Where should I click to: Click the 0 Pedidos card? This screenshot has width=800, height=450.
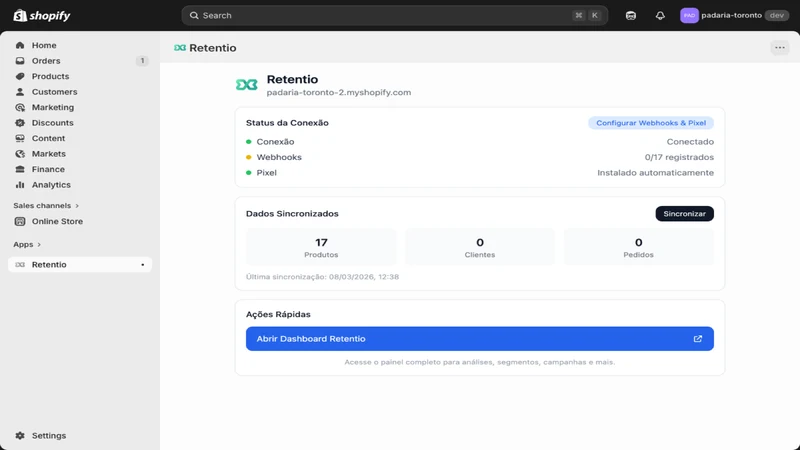pos(638,247)
